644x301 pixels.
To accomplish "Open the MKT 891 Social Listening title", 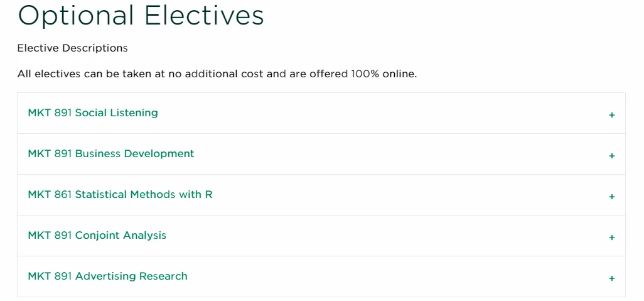I will pos(93,113).
